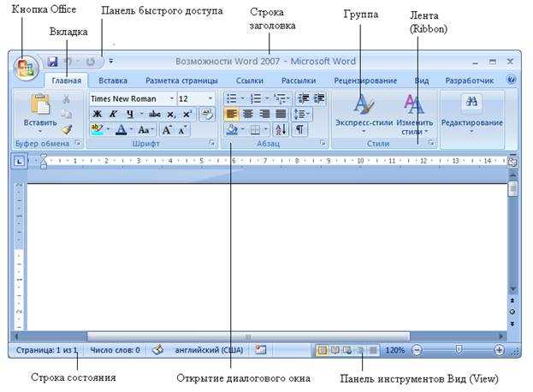Image resolution: width=533 pixels, height=392 pixels.
Task: Click Страница: 1 из 1 status
Action: [46, 350]
